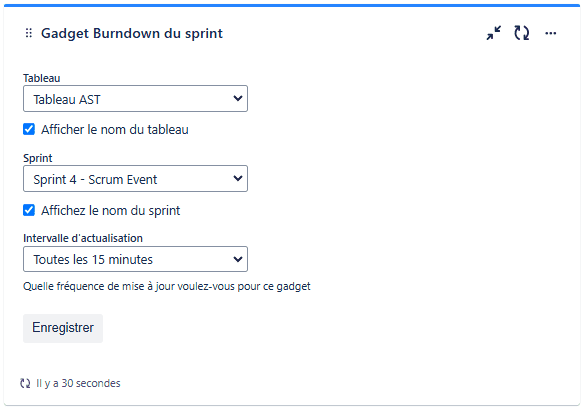Screen dimensions: 585x408
Task: Click the Affichez le nom du sprint label text
Action: point(111,211)
